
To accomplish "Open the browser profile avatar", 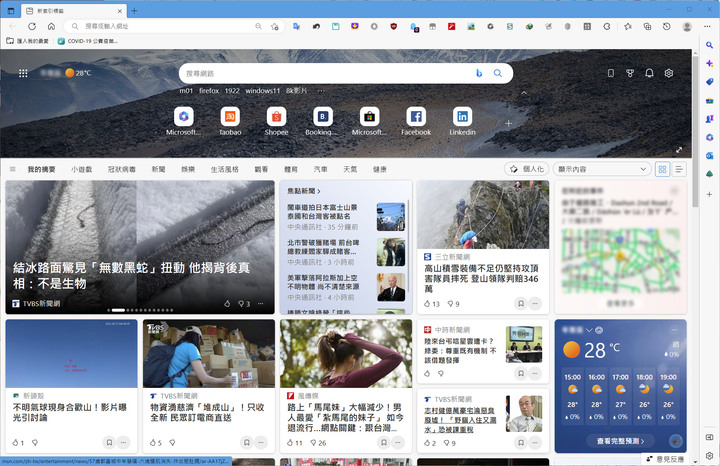I will pos(687,27).
